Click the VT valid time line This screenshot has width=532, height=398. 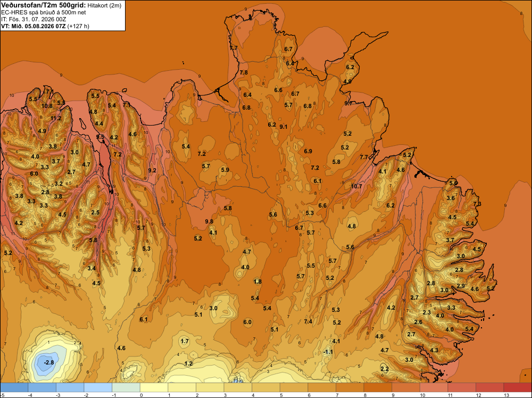pos(45,27)
